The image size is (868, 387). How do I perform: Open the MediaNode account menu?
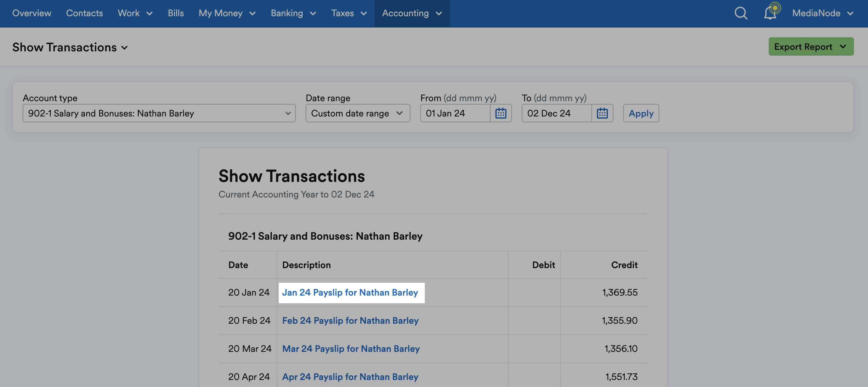click(822, 13)
